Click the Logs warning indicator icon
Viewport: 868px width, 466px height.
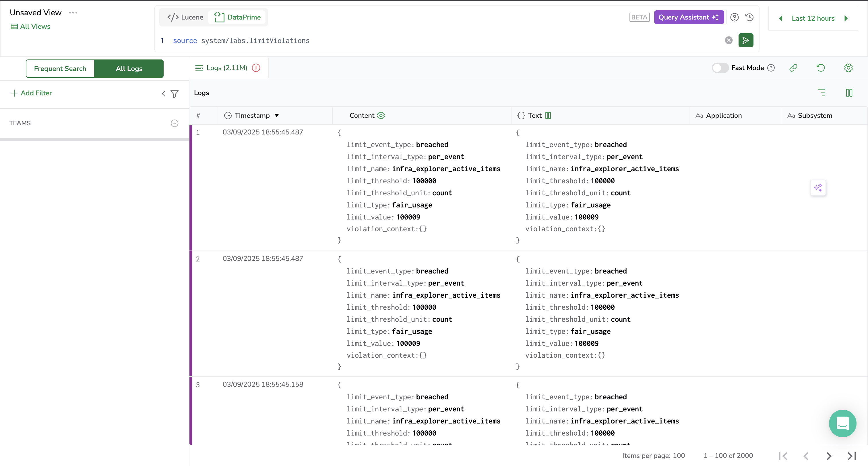[256, 68]
